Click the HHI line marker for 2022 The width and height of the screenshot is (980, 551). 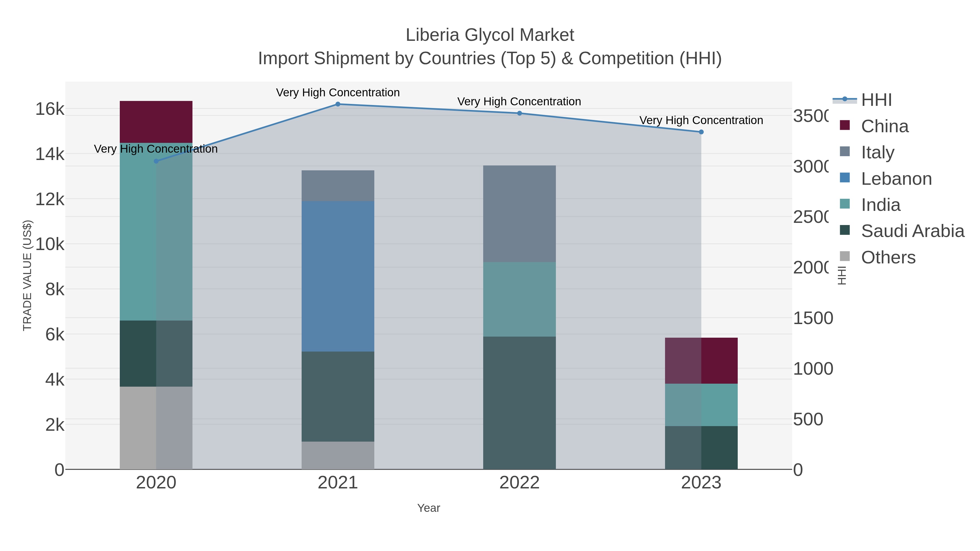520,113
